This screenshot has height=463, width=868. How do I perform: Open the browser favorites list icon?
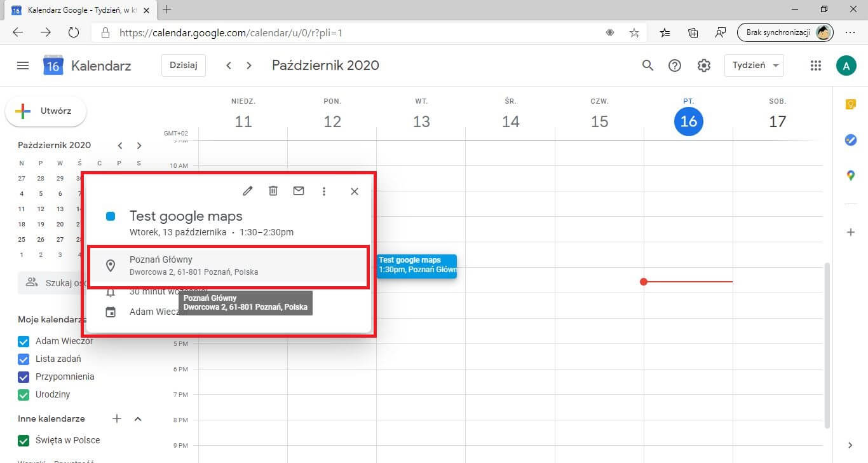[665, 32]
